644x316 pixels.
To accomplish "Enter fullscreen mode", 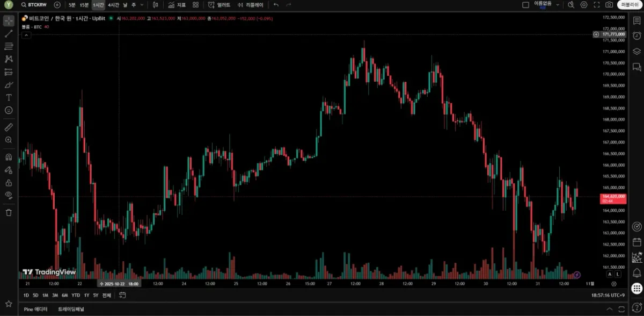I will point(597,5).
